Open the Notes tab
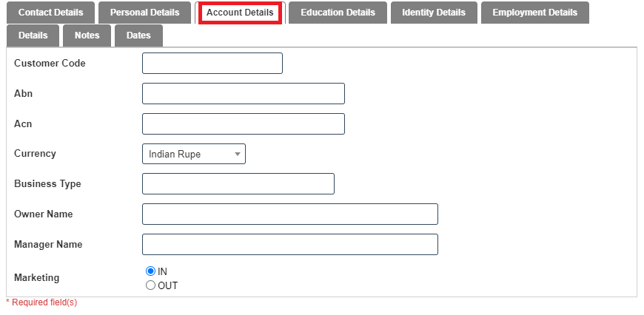644x315 pixels. pos(87,35)
